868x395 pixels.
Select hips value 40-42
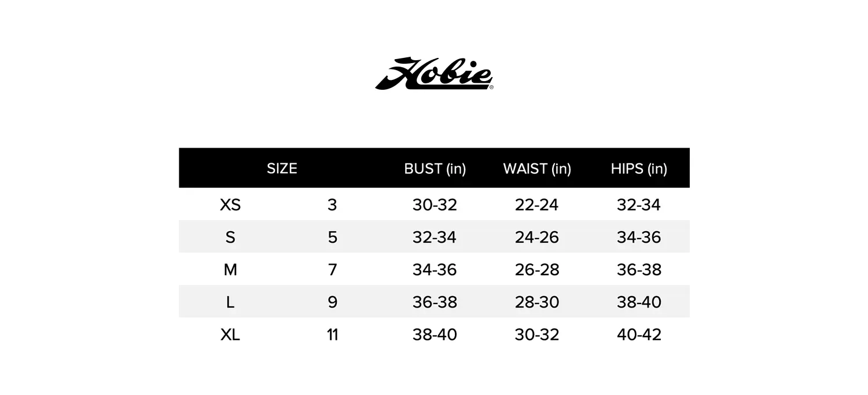pos(639,335)
